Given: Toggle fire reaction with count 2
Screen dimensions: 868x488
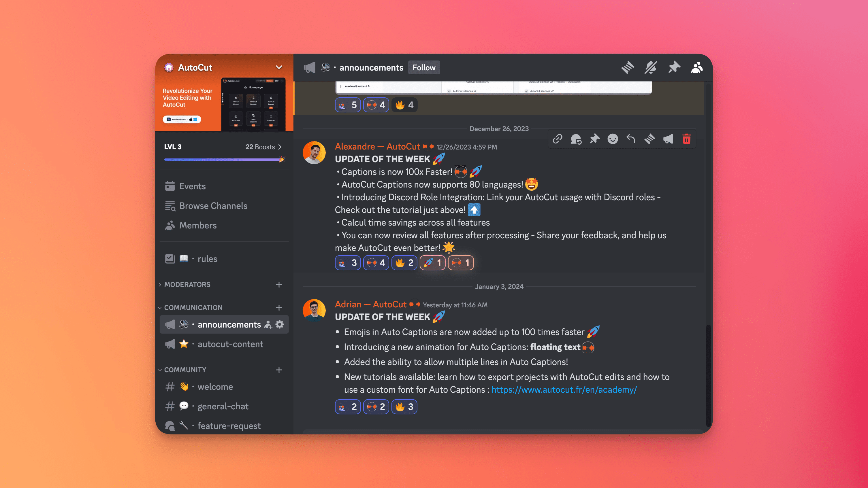Looking at the screenshot, I should point(404,263).
